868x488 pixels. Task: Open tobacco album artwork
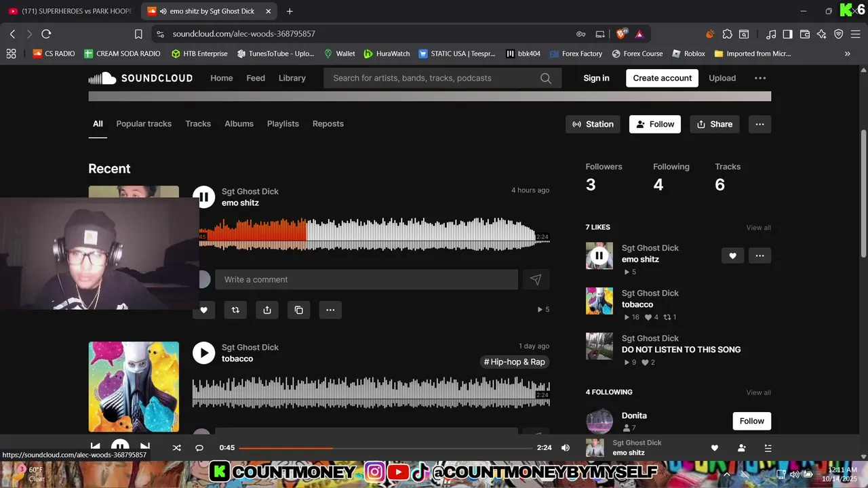[134, 387]
